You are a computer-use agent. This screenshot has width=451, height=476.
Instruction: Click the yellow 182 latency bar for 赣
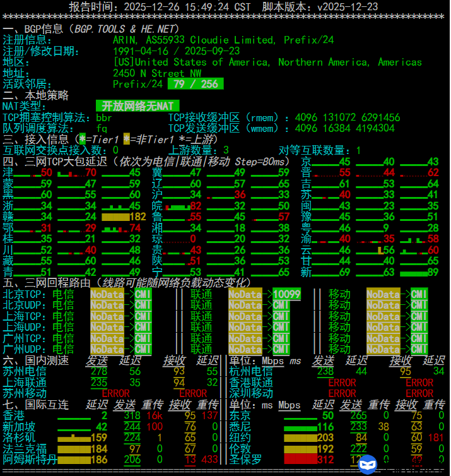(x=115, y=217)
